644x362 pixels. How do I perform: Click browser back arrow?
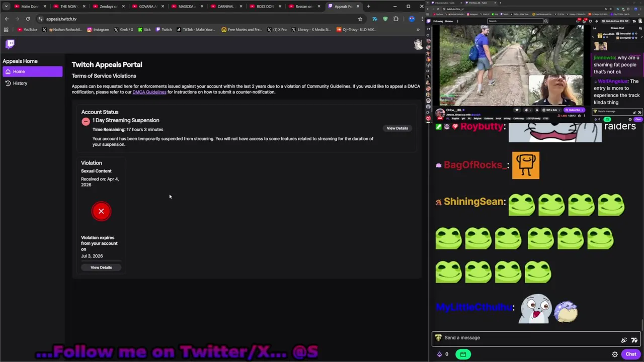click(x=7, y=19)
